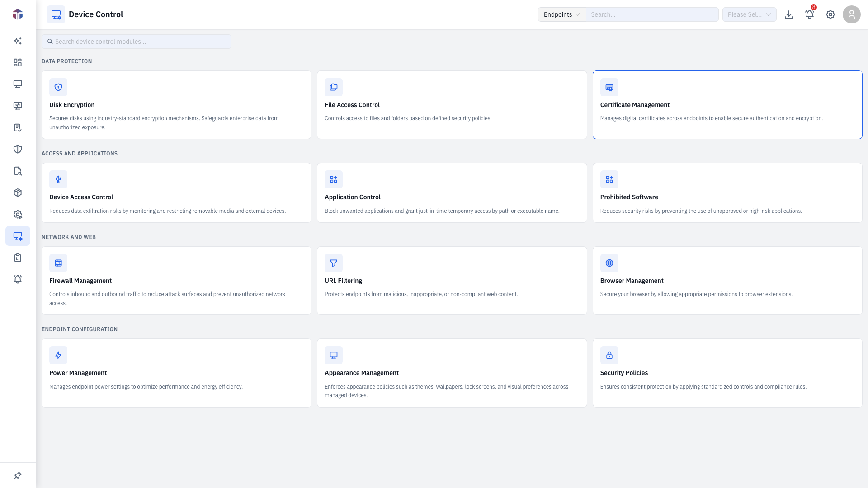Open the dashboard grid sidebar icon
This screenshot has width=868, height=488.
(x=18, y=62)
